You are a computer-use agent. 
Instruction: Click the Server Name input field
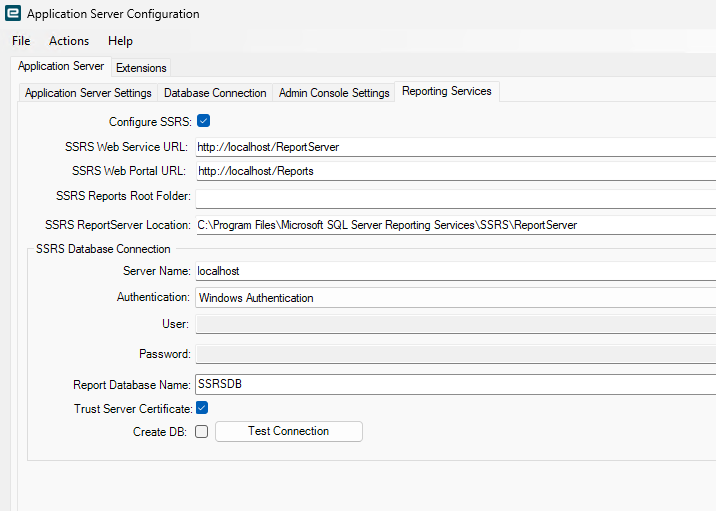coord(455,271)
